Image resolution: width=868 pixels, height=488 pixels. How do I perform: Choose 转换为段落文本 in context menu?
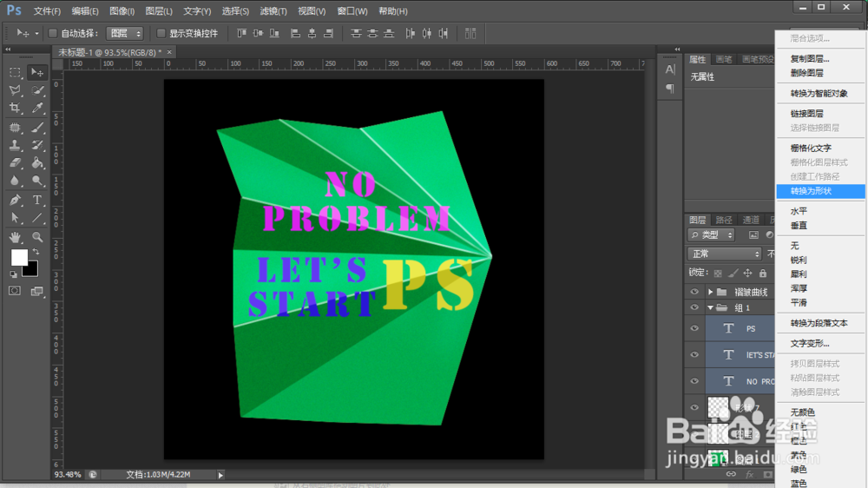click(820, 324)
